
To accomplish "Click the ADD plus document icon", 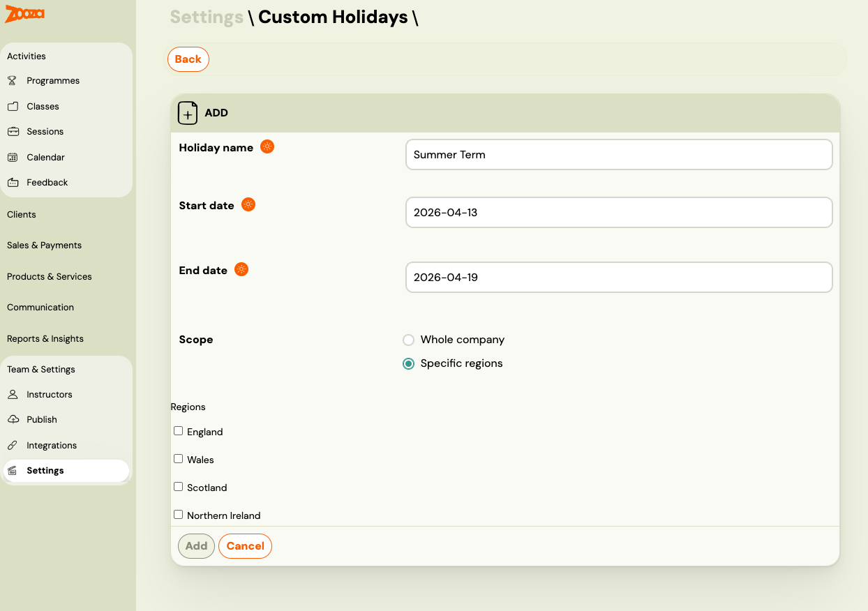I will click(187, 112).
